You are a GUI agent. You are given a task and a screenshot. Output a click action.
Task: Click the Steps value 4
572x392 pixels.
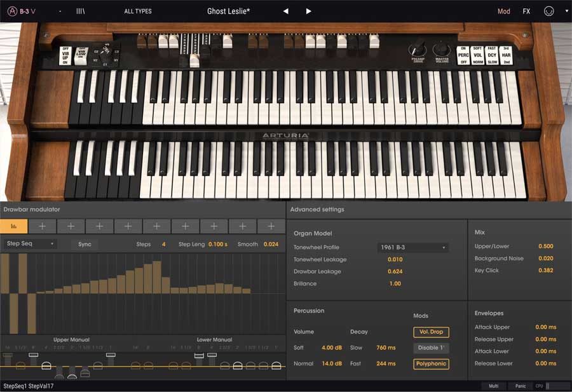[164, 245]
